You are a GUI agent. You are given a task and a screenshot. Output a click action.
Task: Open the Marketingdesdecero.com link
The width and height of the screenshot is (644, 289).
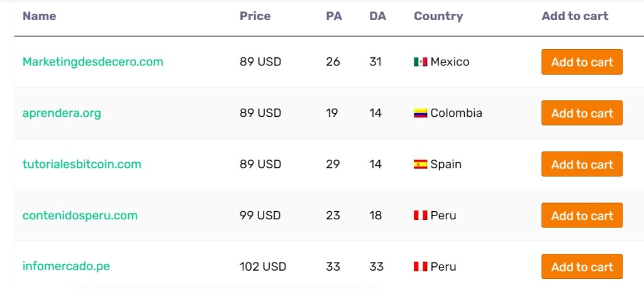[93, 62]
